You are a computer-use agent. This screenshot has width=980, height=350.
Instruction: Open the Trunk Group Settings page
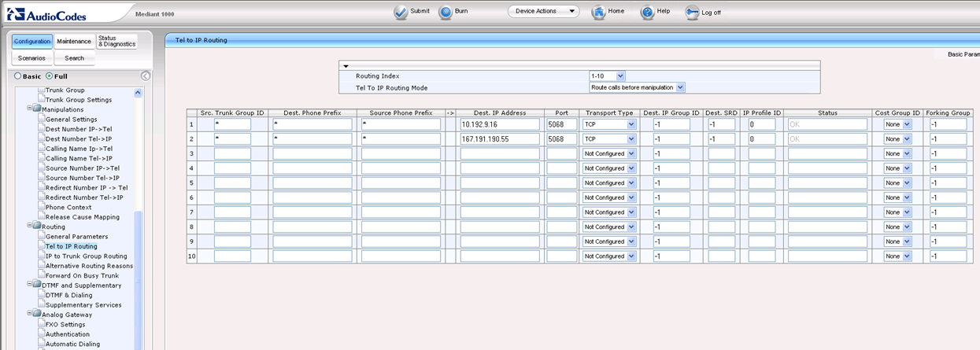coord(79,100)
